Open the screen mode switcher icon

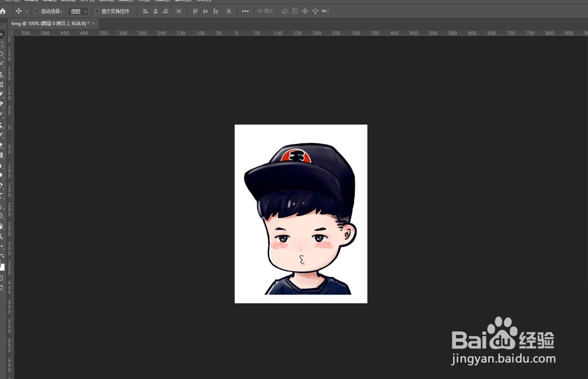click(2, 288)
